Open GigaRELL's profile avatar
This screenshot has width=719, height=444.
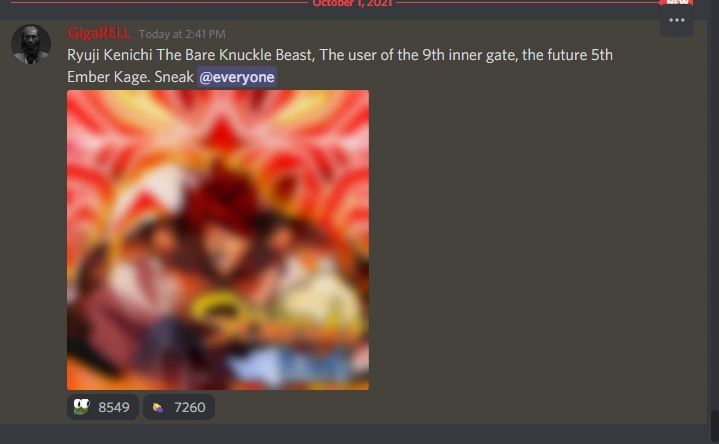coord(31,44)
